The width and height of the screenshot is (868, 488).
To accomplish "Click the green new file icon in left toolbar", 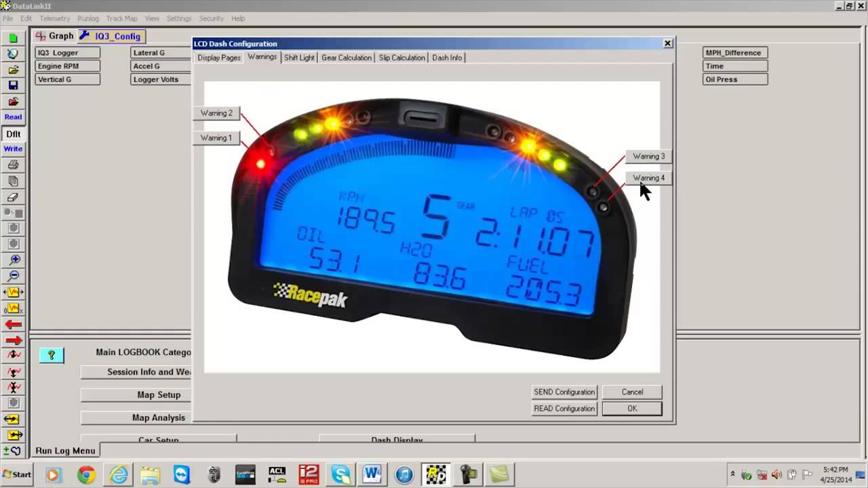I will [13, 37].
